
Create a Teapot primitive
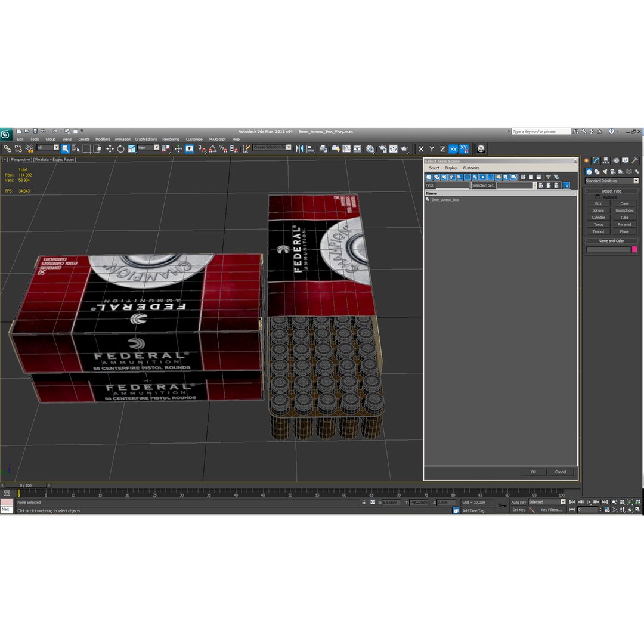[x=599, y=231]
